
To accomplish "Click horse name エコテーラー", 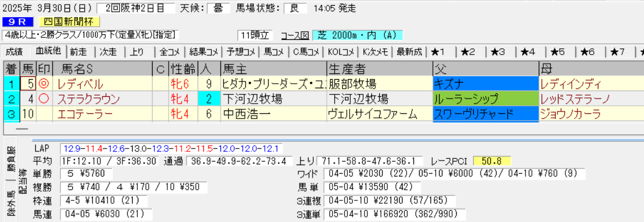I will pos(85,114).
